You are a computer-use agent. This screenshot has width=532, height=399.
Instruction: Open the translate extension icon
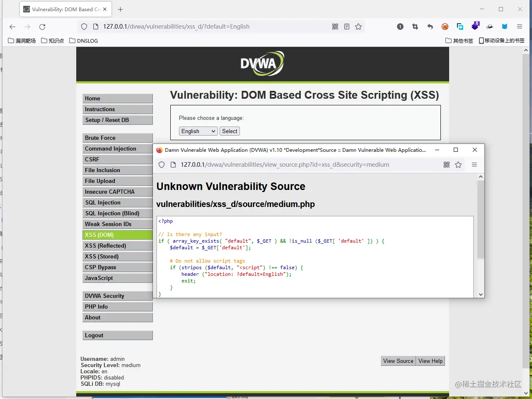click(460, 27)
